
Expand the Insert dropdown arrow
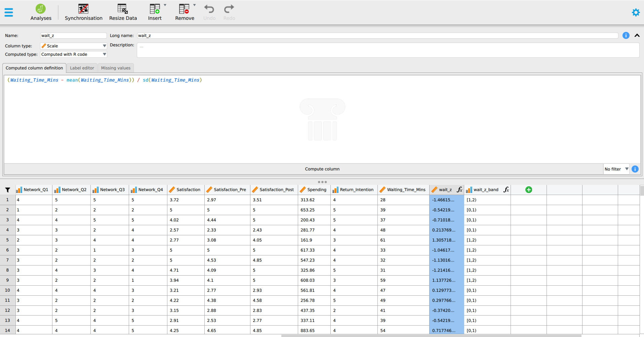click(x=165, y=5)
